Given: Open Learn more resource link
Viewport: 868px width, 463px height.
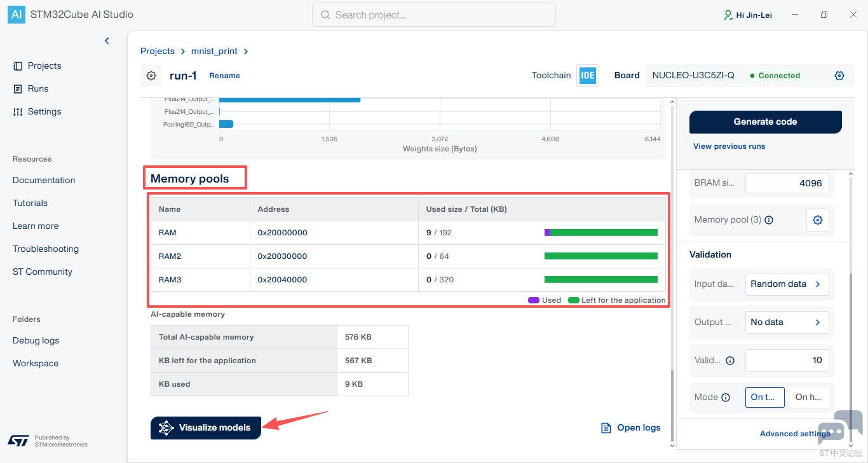Looking at the screenshot, I should [x=36, y=226].
